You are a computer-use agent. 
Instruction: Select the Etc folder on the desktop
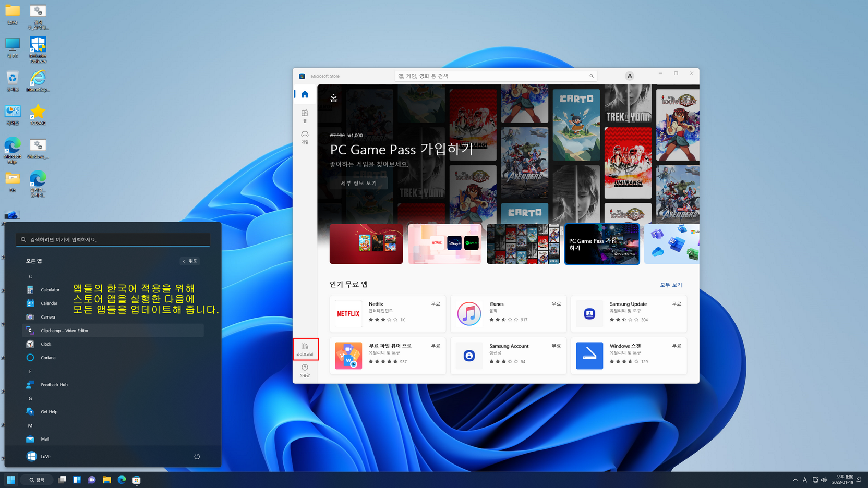click(13, 182)
